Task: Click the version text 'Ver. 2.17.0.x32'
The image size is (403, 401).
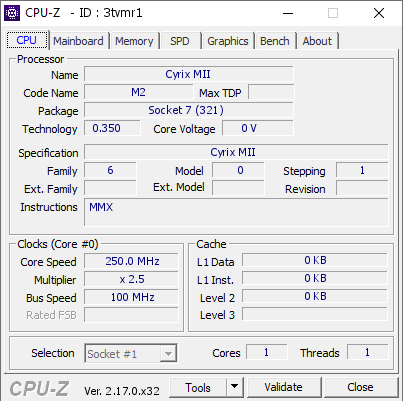Action: 122,391
